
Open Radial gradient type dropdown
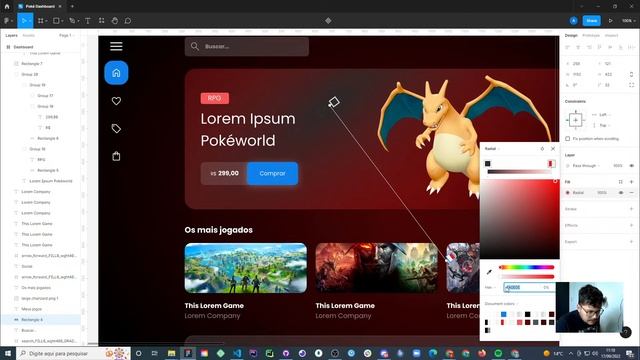coord(492,149)
